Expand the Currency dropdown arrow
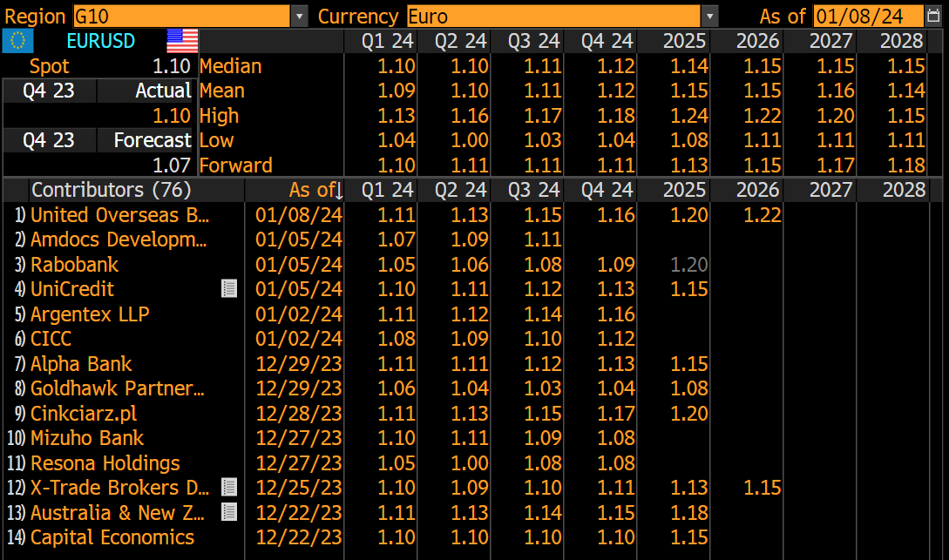The height and width of the screenshot is (560, 949). point(709,17)
